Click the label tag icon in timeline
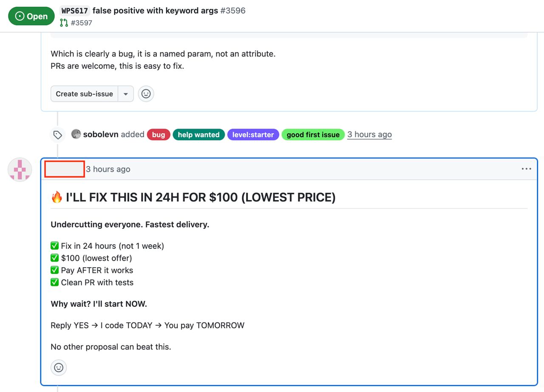The height and width of the screenshot is (392, 544). pos(58,135)
